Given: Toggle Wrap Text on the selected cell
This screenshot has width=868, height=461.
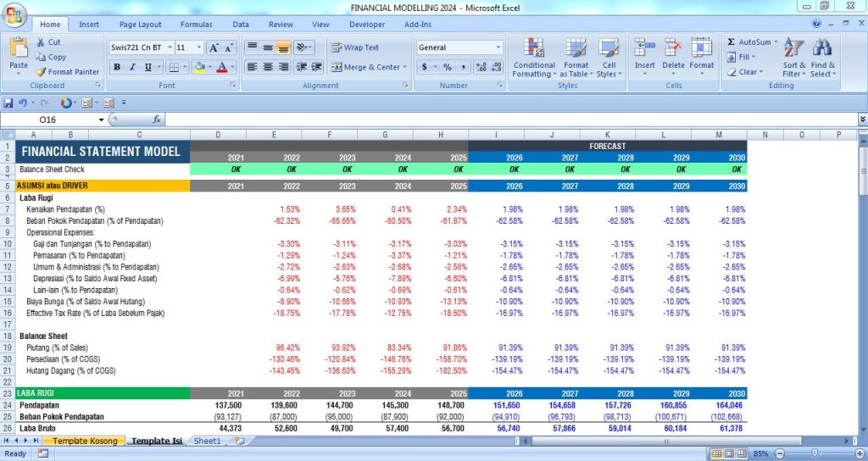Looking at the screenshot, I should pyautogui.click(x=355, y=47).
